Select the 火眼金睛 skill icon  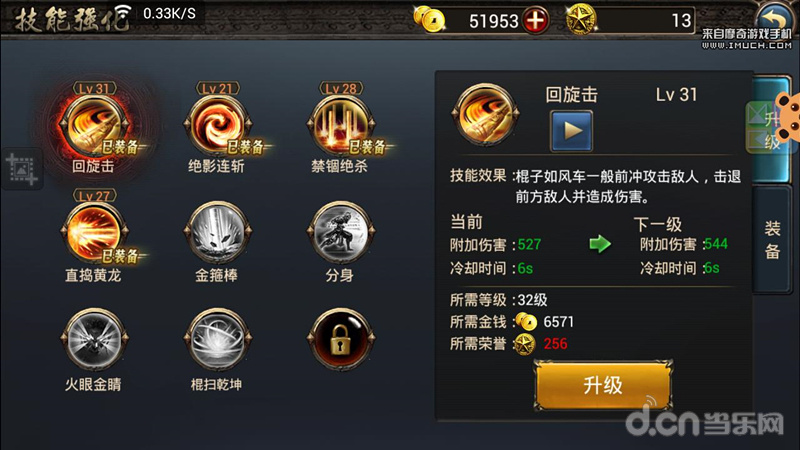(x=94, y=339)
